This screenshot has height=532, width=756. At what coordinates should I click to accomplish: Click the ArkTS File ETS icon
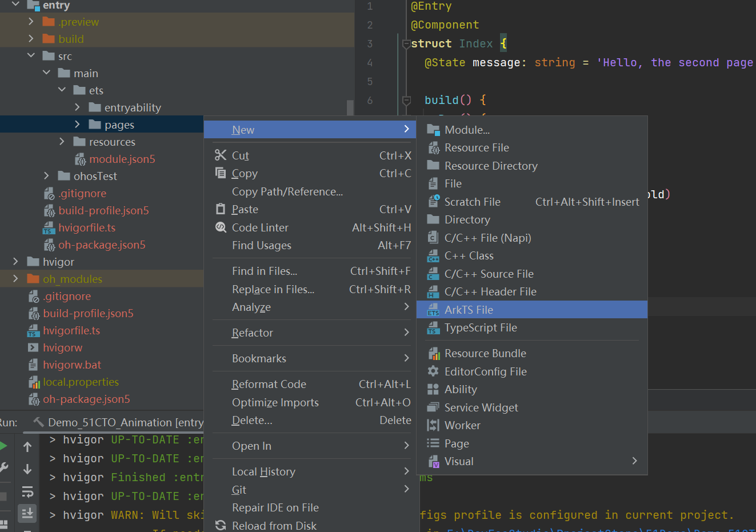[434, 310]
